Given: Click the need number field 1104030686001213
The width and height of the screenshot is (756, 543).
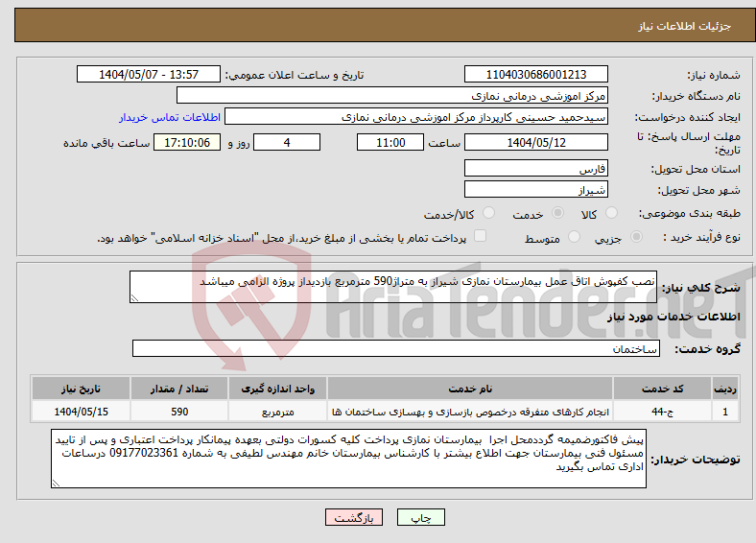Looking at the screenshot, I should (535, 74).
